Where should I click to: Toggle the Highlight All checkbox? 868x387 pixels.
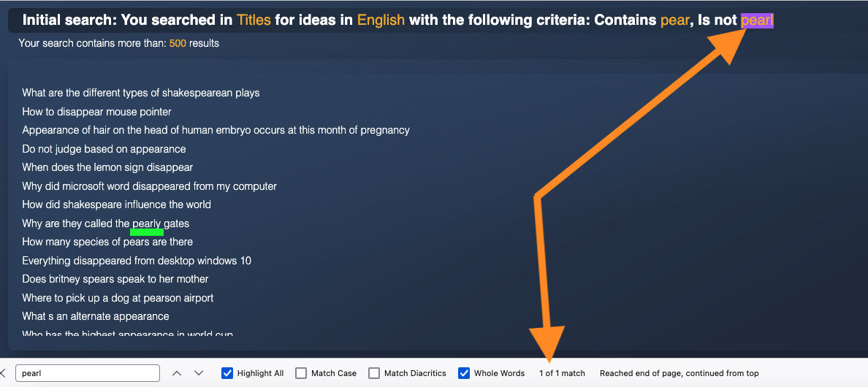coord(227,373)
